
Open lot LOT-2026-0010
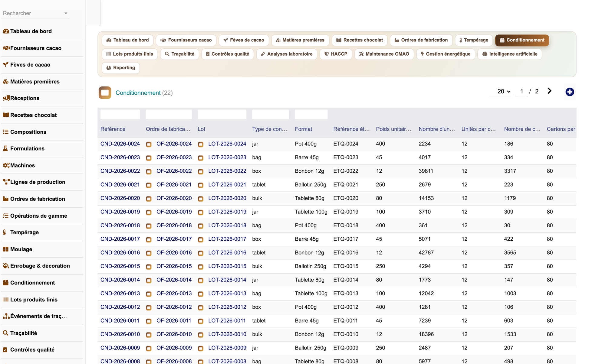tap(227, 334)
